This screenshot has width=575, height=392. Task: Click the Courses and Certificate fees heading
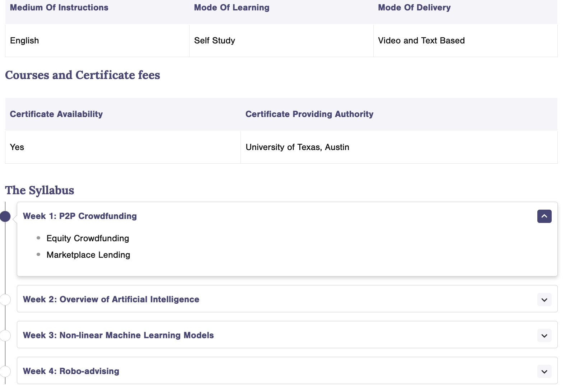coord(83,75)
